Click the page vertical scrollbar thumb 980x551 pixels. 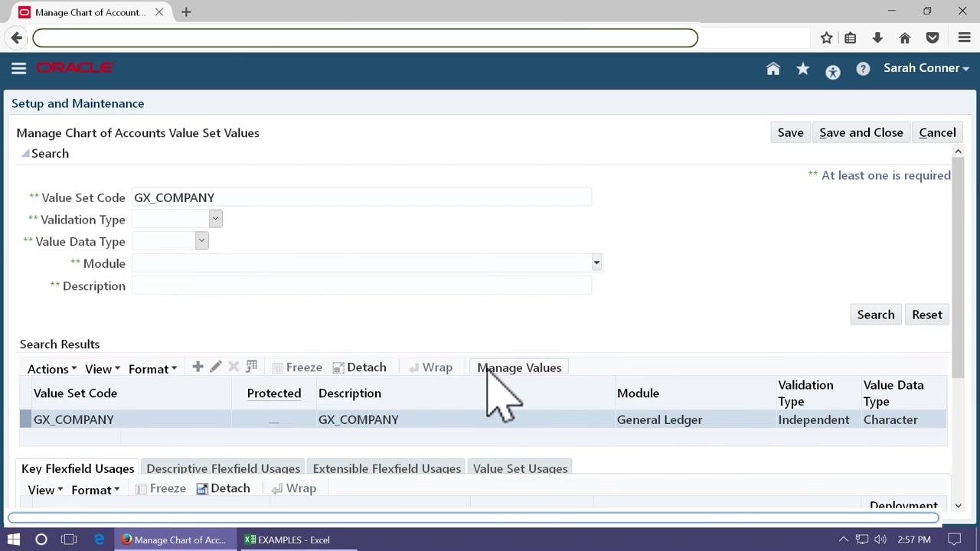pos(958,269)
